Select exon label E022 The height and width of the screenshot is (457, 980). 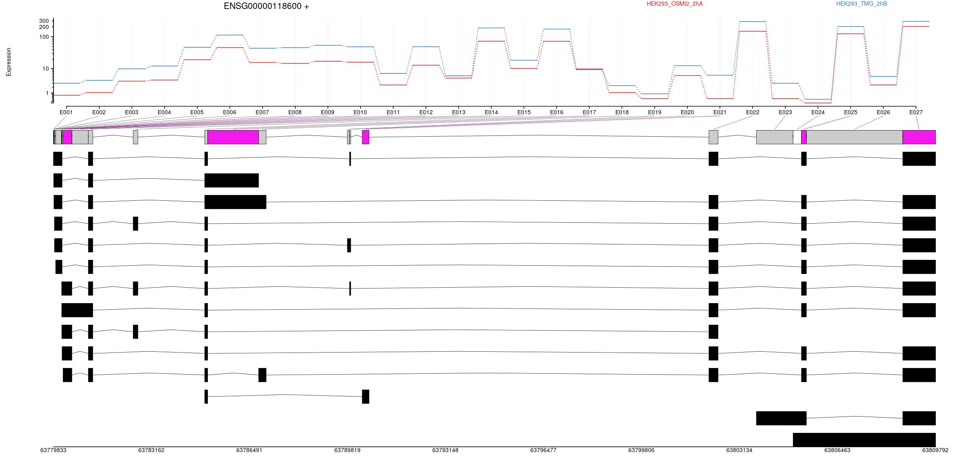pyautogui.click(x=753, y=112)
